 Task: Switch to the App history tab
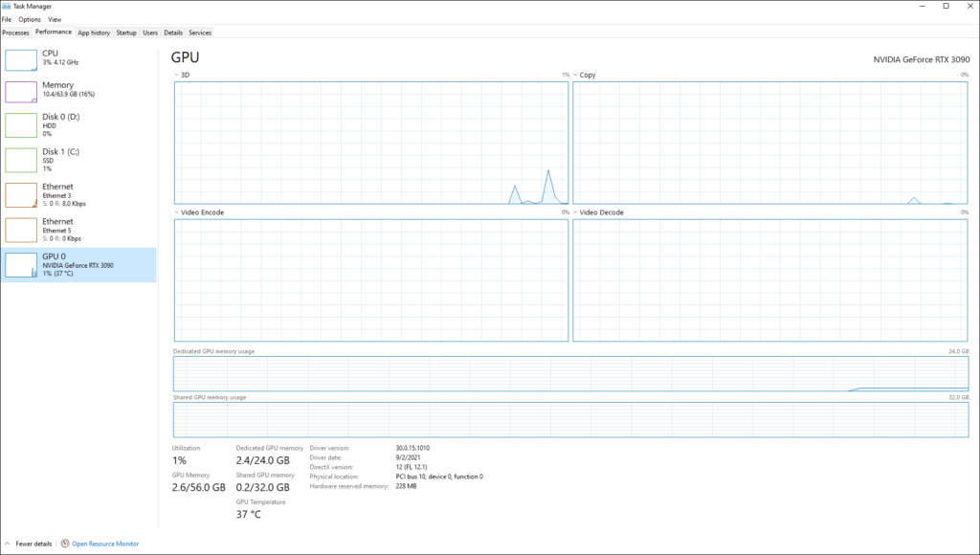93,32
